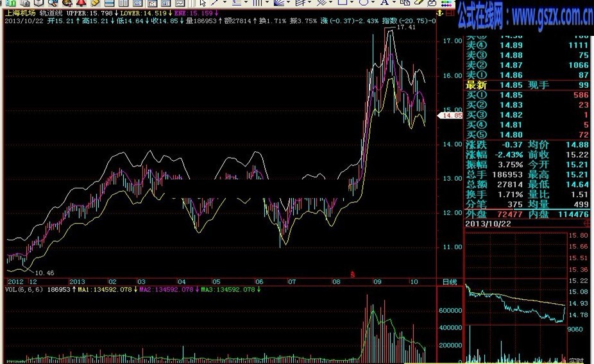Click MA2:134592.078 volume value
Image resolution: width=594 pixels, height=364 pixels.
[x=166, y=290]
